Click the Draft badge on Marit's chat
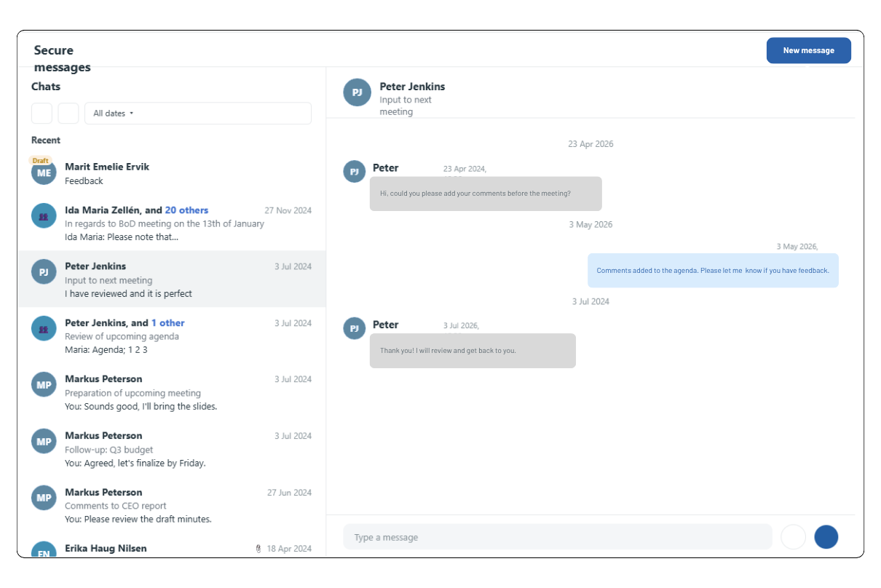The width and height of the screenshot is (881, 588). 40,160
